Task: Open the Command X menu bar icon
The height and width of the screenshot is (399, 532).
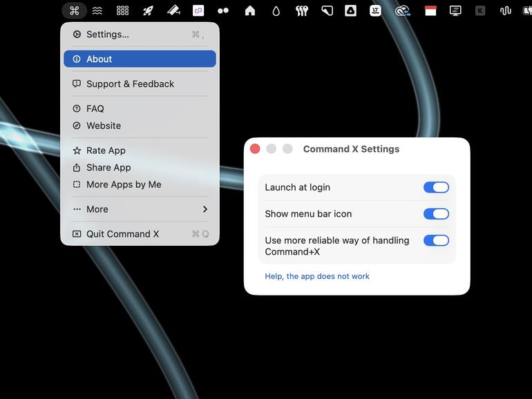Action: point(75,11)
